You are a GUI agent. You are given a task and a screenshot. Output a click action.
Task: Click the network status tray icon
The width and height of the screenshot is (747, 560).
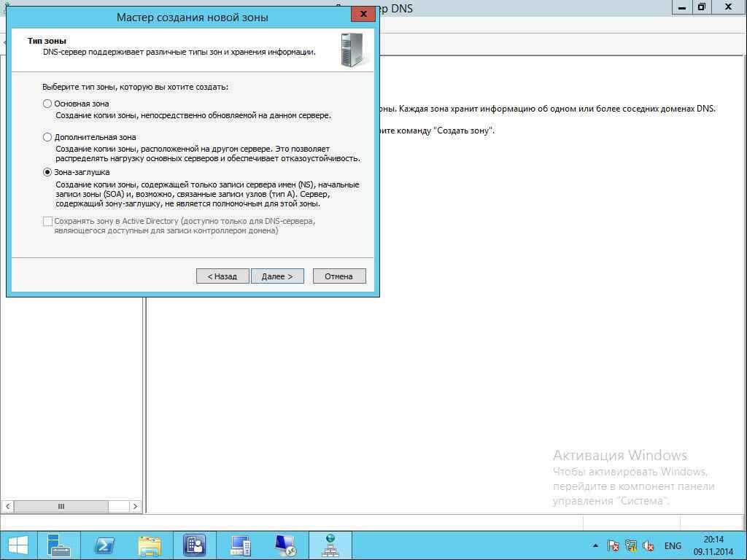(x=630, y=545)
